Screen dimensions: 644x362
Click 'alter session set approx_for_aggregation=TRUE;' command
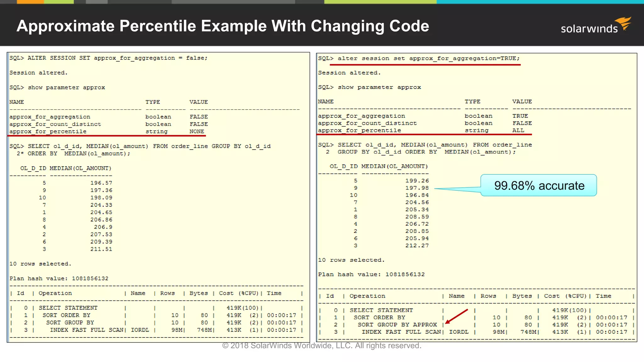pos(429,58)
